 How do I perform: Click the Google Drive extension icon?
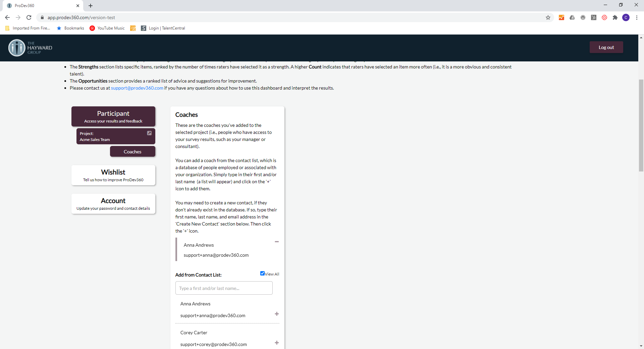tap(572, 17)
